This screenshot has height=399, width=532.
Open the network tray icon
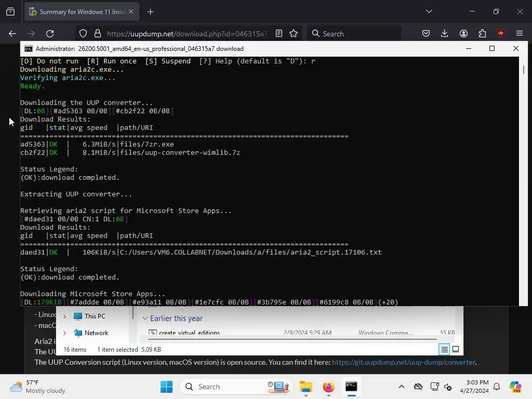(x=434, y=387)
